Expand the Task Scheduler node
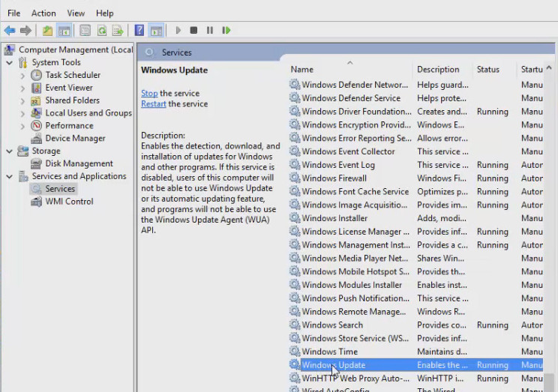This screenshot has height=392, width=558. [x=22, y=76]
